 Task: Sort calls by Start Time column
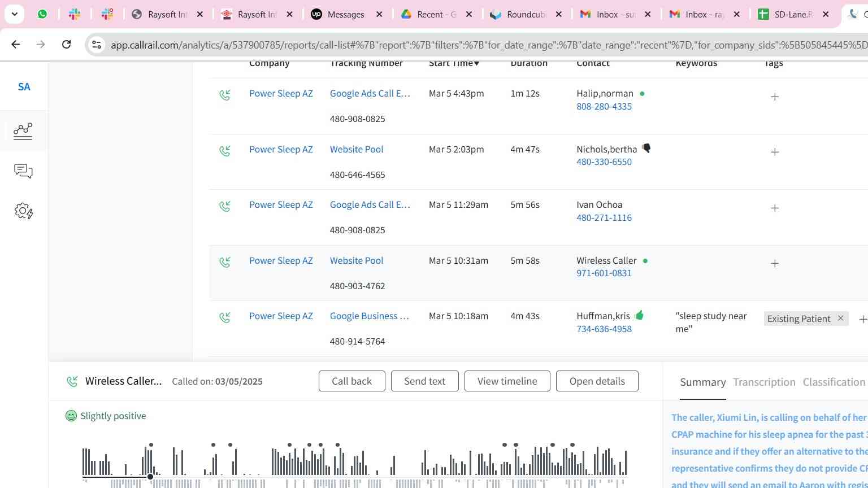click(x=454, y=63)
